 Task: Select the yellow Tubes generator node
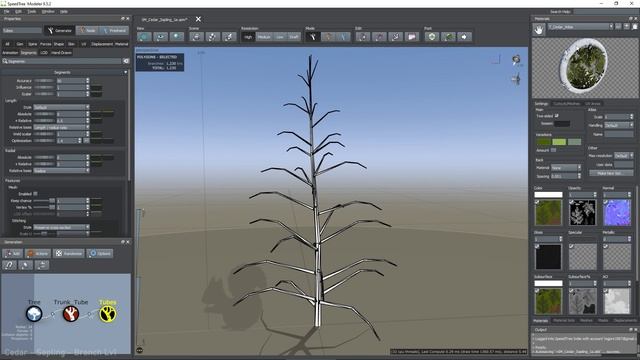(108, 314)
